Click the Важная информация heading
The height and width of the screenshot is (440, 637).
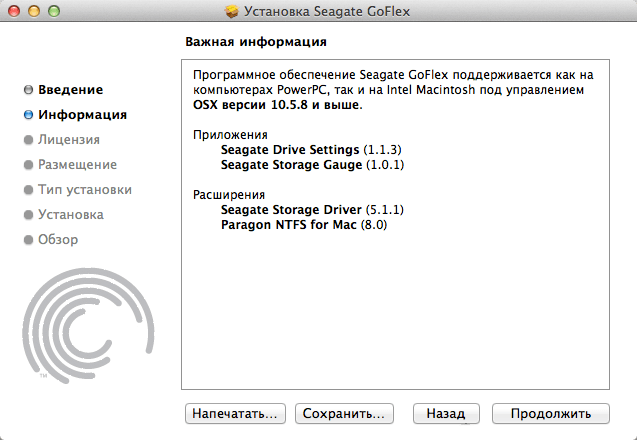coord(256,41)
